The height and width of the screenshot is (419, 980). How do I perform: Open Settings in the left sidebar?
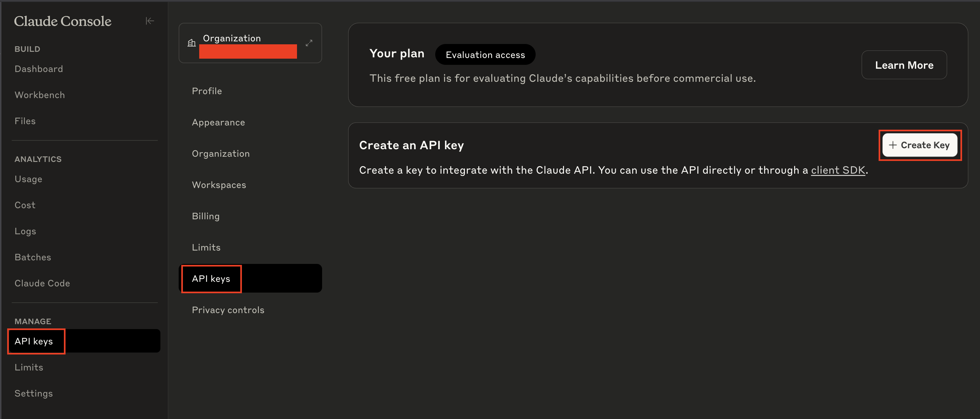[x=34, y=393]
